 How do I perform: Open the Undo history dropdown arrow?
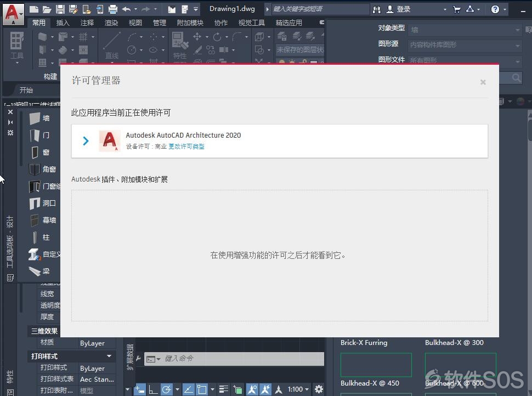click(135, 9)
